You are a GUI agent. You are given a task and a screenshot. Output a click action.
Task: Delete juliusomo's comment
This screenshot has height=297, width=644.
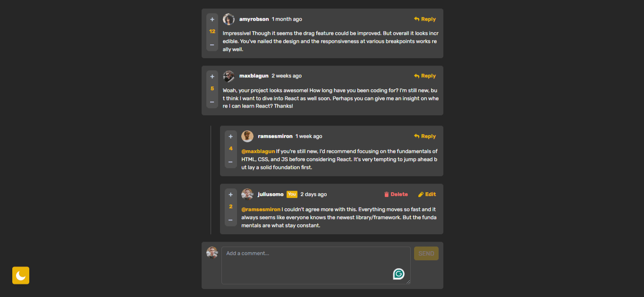(396, 195)
